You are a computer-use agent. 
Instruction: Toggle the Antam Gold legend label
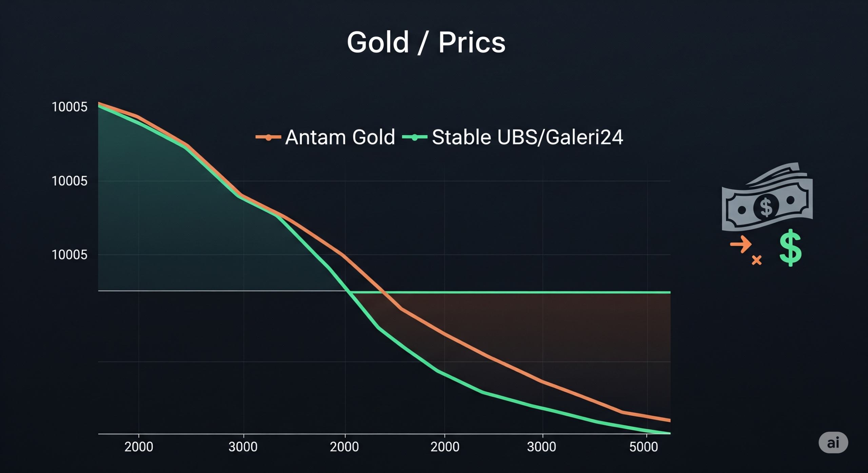pos(340,137)
